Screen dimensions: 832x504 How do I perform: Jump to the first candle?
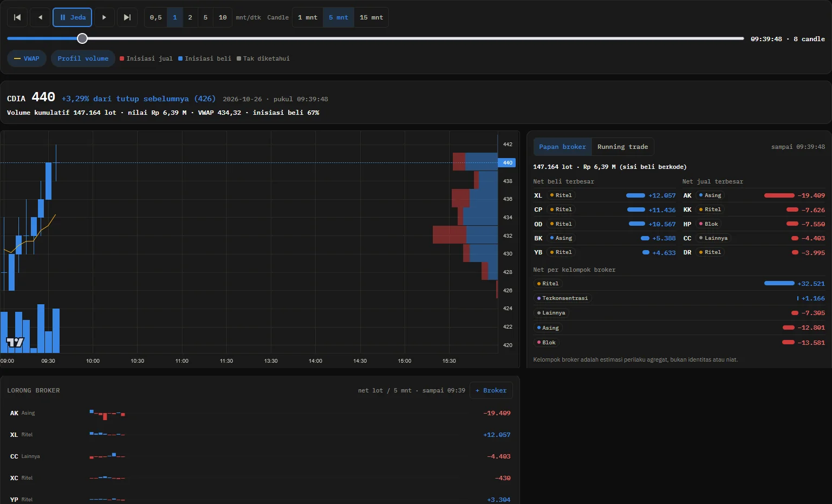point(17,17)
